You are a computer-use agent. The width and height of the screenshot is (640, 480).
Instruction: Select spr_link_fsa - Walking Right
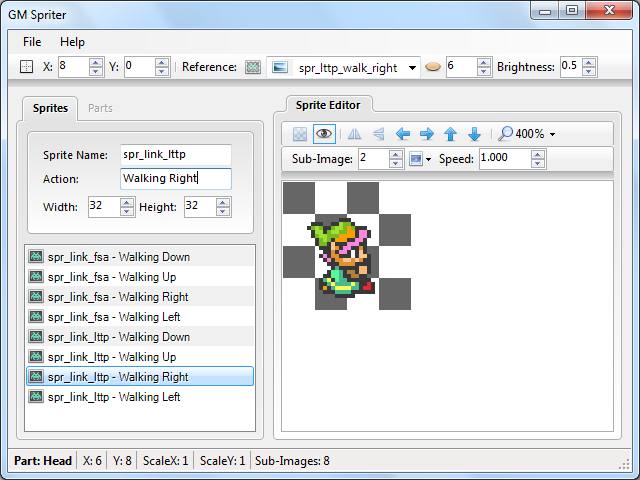coord(140,297)
